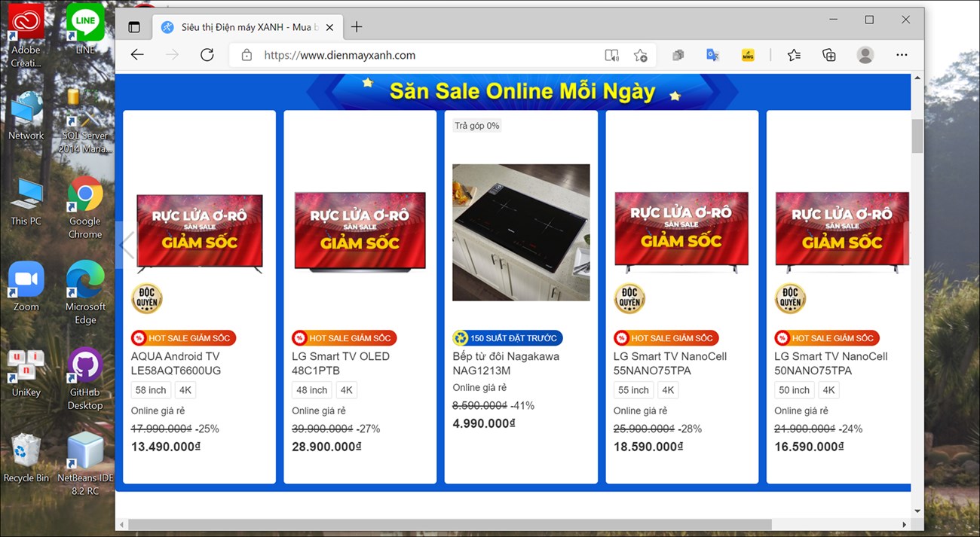Open the Favorites list icon
Viewport: 980px width, 537px height.
pos(794,55)
